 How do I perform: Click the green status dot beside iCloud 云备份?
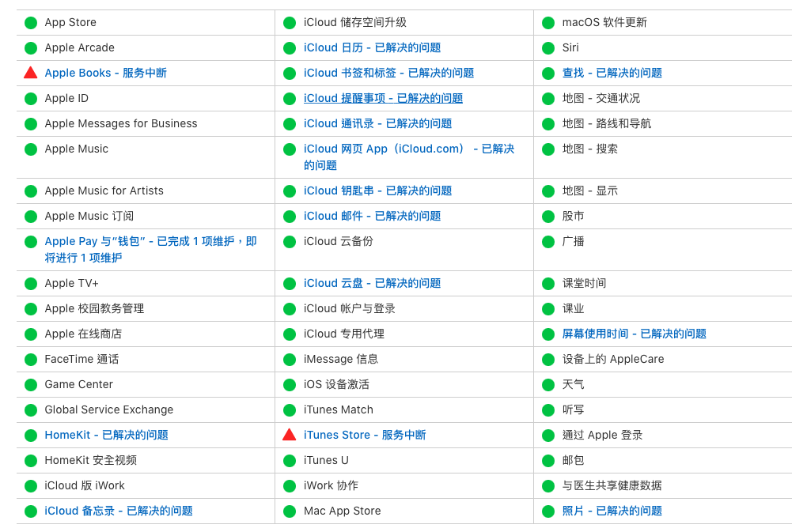point(290,242)
